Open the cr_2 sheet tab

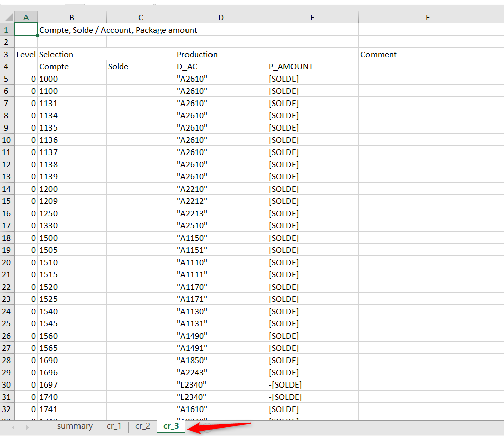pos(142,426)
